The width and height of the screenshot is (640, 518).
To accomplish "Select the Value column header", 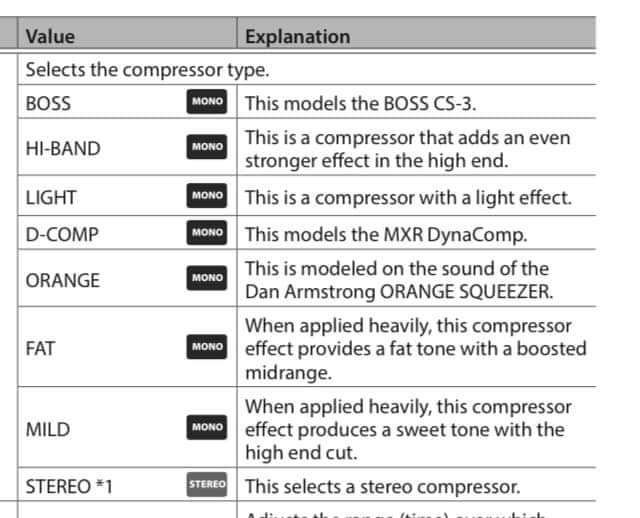I will point(50,36).
